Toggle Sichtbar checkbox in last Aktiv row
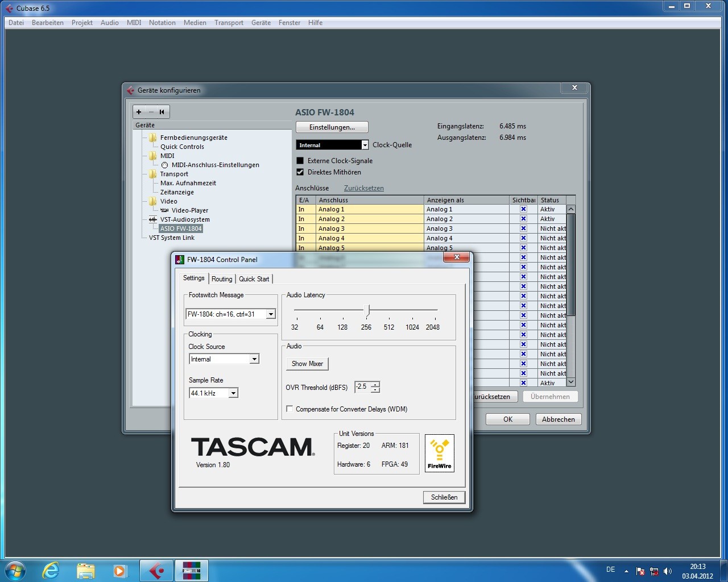This screenshot has height=582, width=728. (x=523, y=383)
